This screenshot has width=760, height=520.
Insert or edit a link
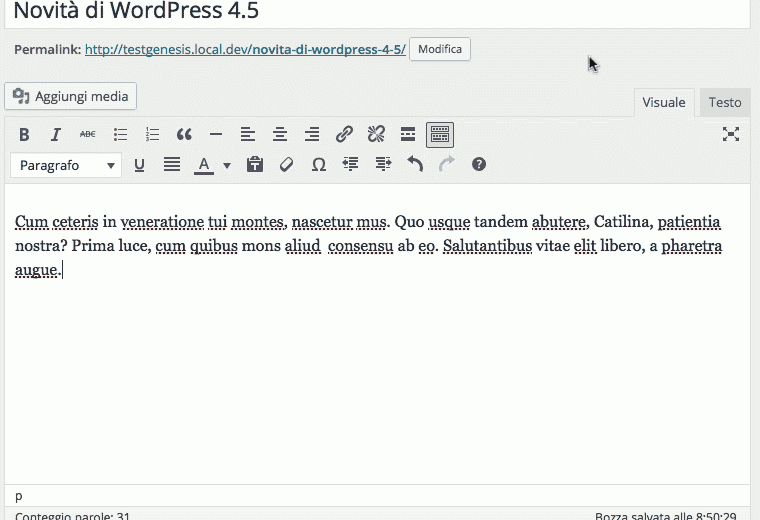pyautogui.click(x=344, y=134)
